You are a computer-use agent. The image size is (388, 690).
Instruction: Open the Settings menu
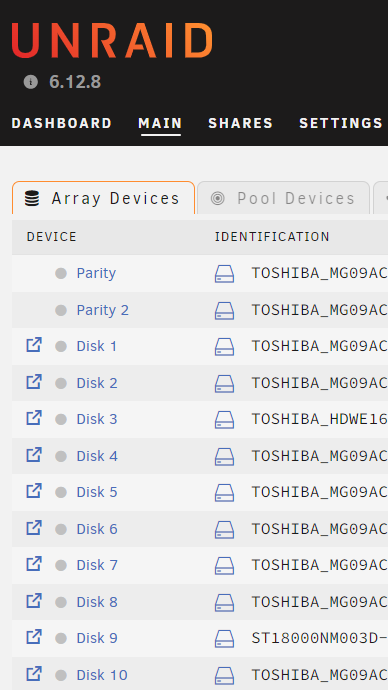(x=341, y=123)
